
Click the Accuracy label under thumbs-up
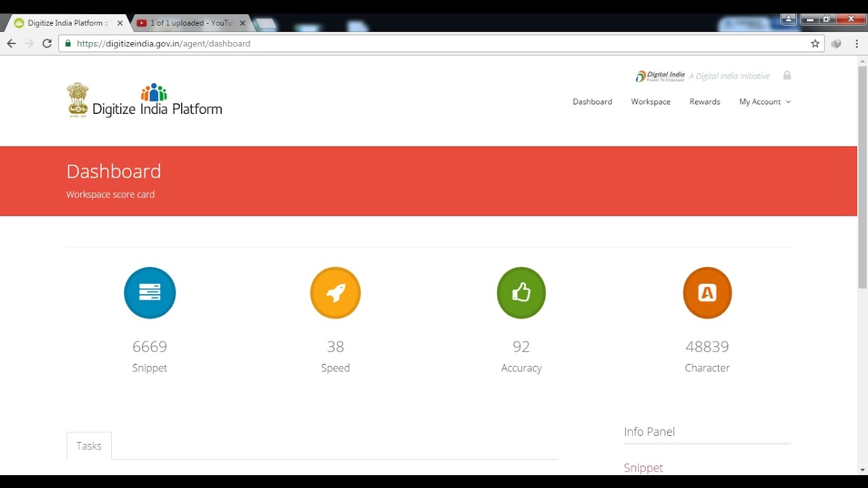pos(521,368)
